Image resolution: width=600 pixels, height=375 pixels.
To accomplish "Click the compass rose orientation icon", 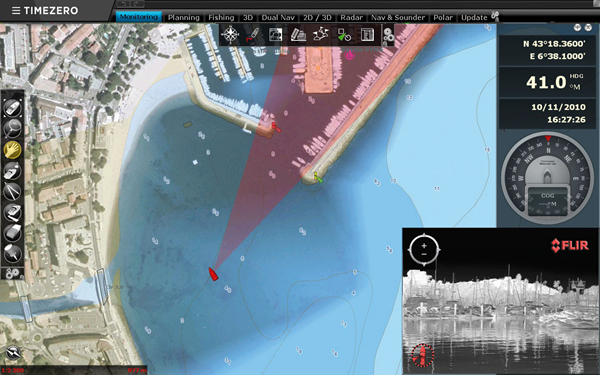I will click(230, 34).
